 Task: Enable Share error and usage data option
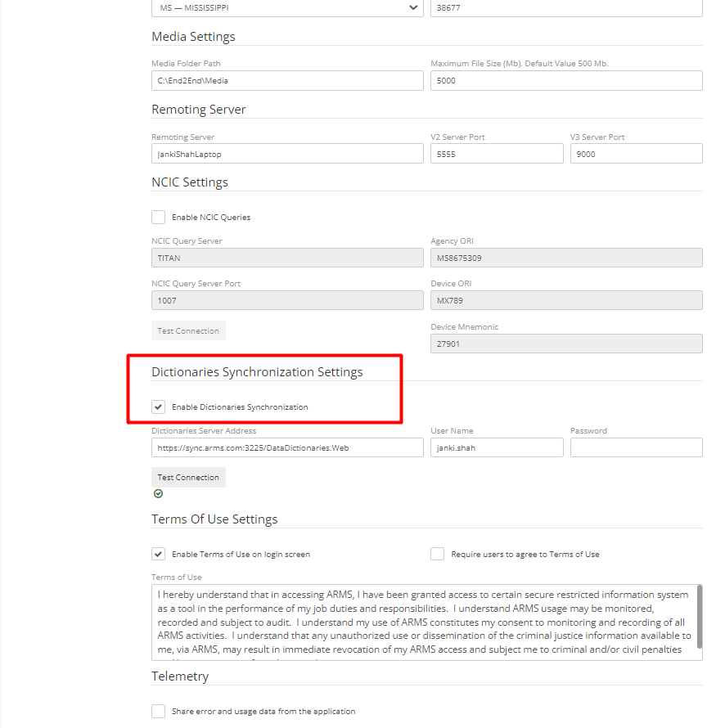tap(158, 711)
